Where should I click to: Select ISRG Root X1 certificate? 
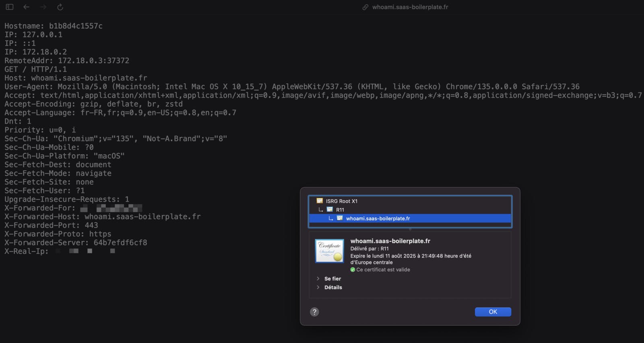[410, 201]
